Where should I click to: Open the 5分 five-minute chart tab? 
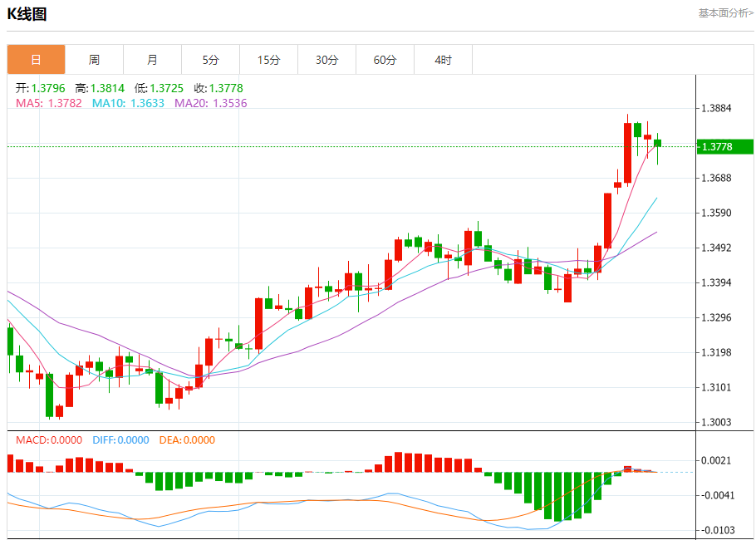click(x=210, y=60)
